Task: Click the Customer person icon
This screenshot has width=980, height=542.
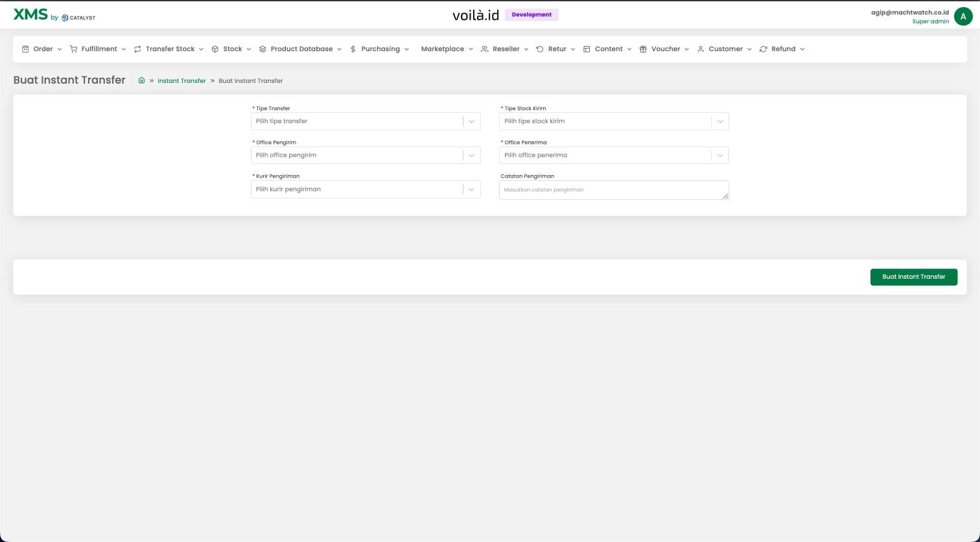Action: 701,49
